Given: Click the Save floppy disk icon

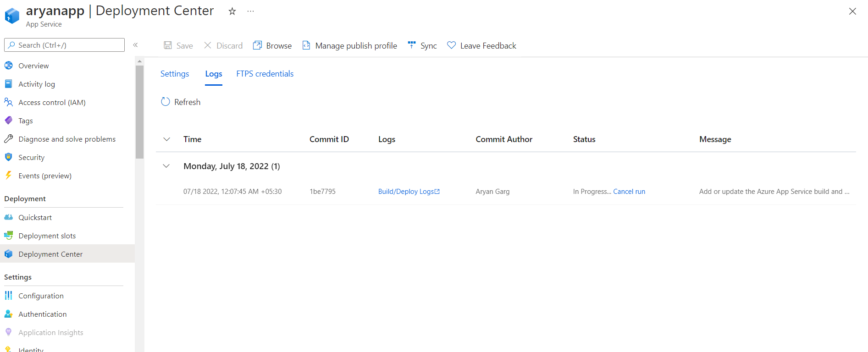Looking at the screenshot, I should click(x=168, y=45).
